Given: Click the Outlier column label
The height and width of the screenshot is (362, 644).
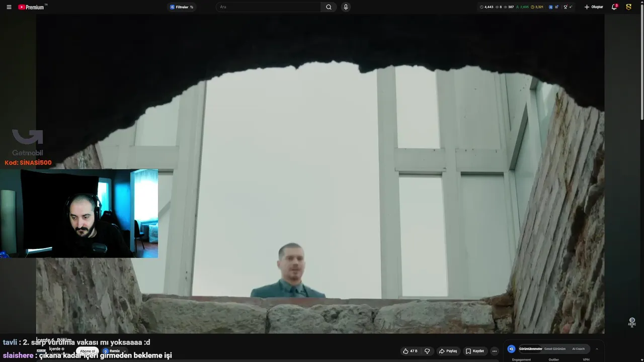Looking at the screenshot, I should click(x=554, y=359).
